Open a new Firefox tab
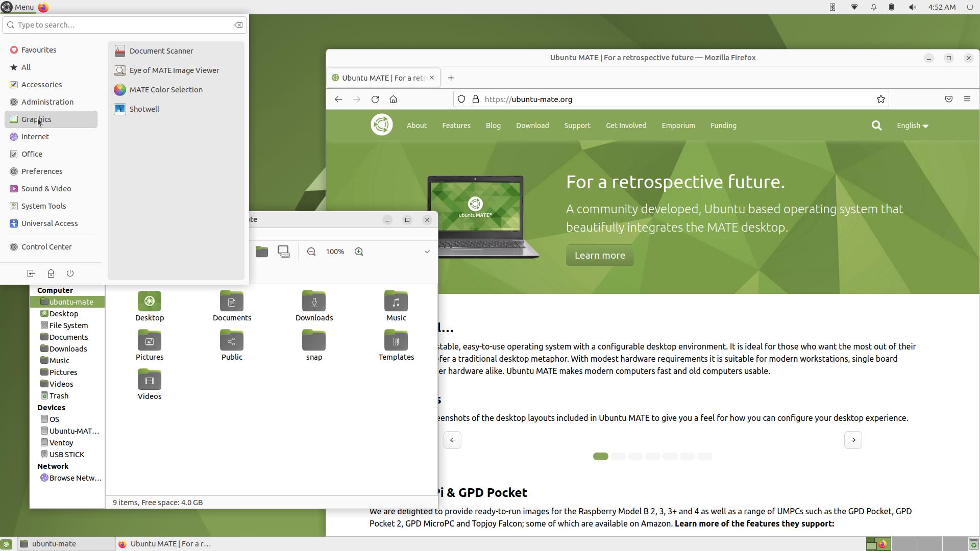The width and height of the screenshot is (980, 551). [x=451, y=78]
